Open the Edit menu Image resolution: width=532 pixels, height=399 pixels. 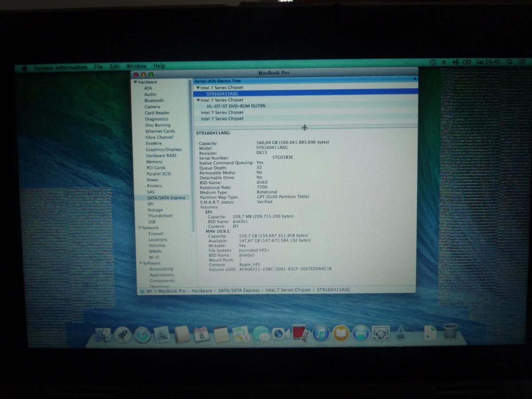coord(115,66)
